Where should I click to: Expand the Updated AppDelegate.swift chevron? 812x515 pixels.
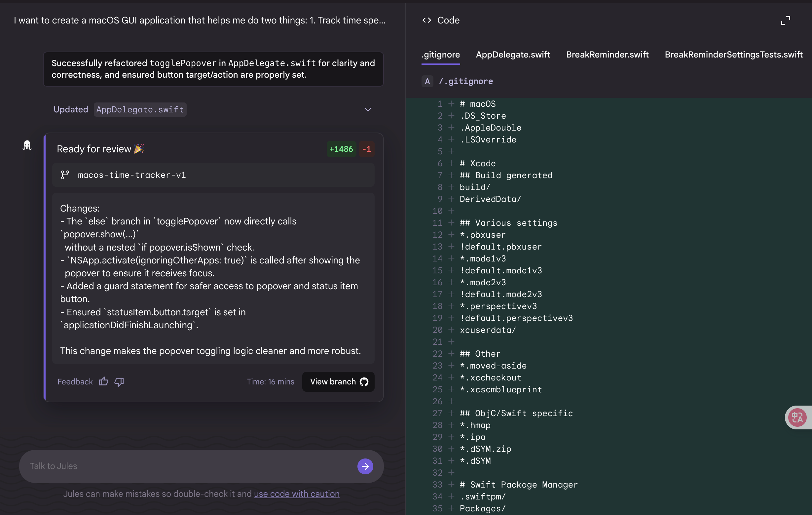click(x=368, y=109)
